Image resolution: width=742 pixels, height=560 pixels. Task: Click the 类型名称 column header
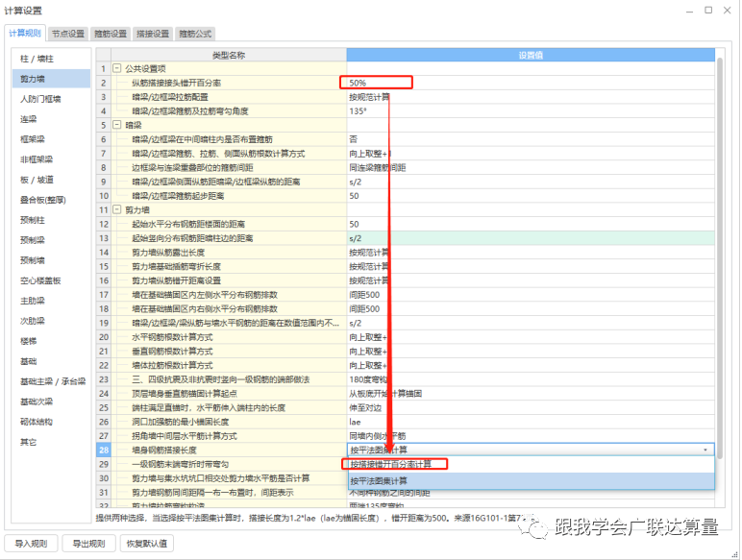[229, 55]
